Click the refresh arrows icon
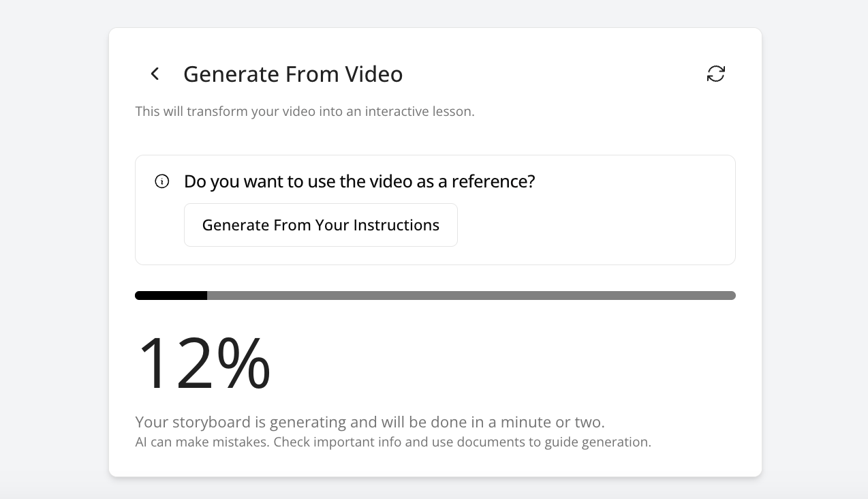 tap(715, 74)
